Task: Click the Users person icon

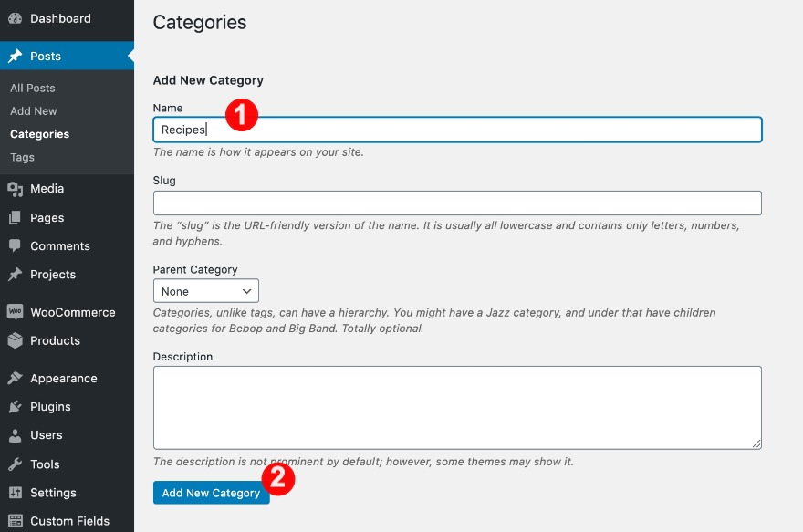Action: coord(16,435)
